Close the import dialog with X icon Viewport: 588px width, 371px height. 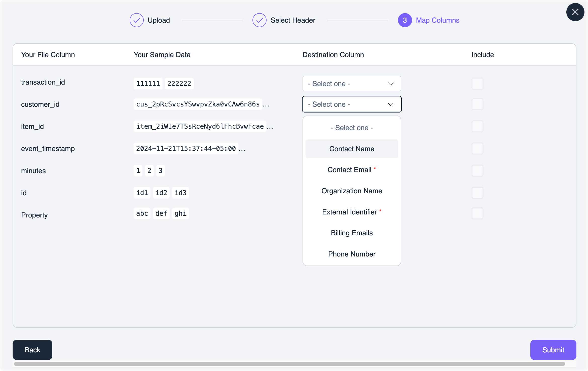pyautogui.click(x=575, y=12)
